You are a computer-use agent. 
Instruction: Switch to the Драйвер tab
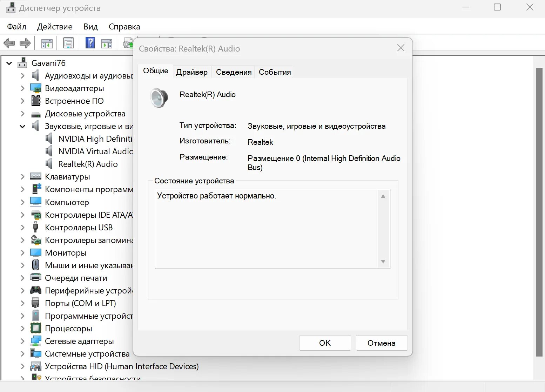click(x=192, y=72)
